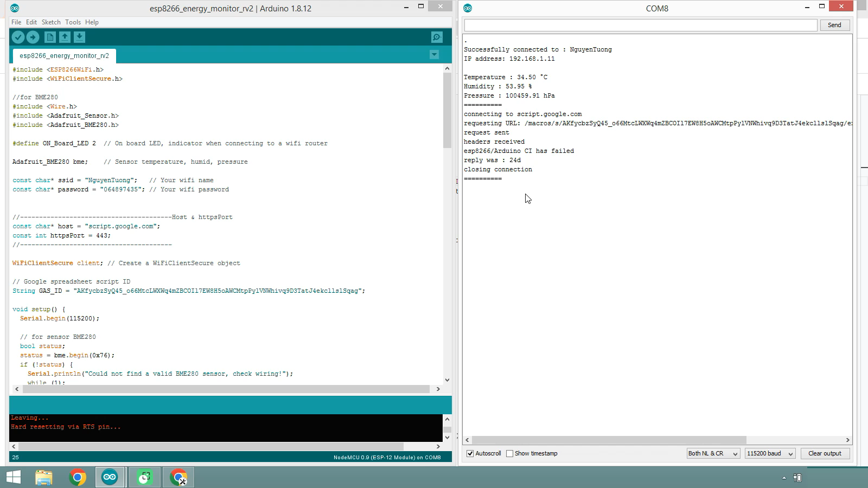Click the console output scroll-down arrow

tap(447, 437)
